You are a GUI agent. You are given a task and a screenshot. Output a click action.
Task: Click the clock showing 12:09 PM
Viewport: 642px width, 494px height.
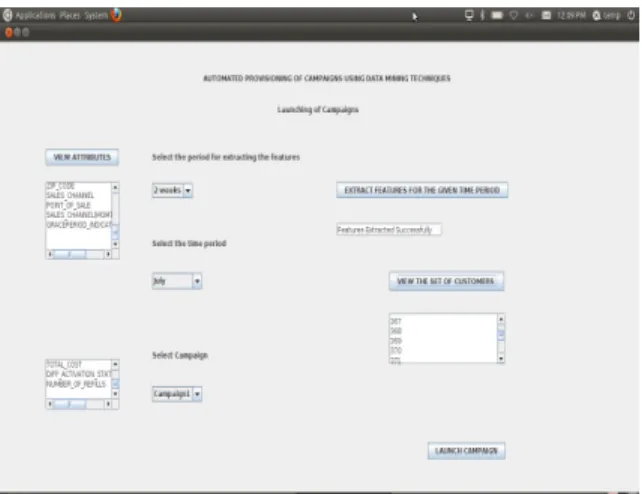[571, 16]
